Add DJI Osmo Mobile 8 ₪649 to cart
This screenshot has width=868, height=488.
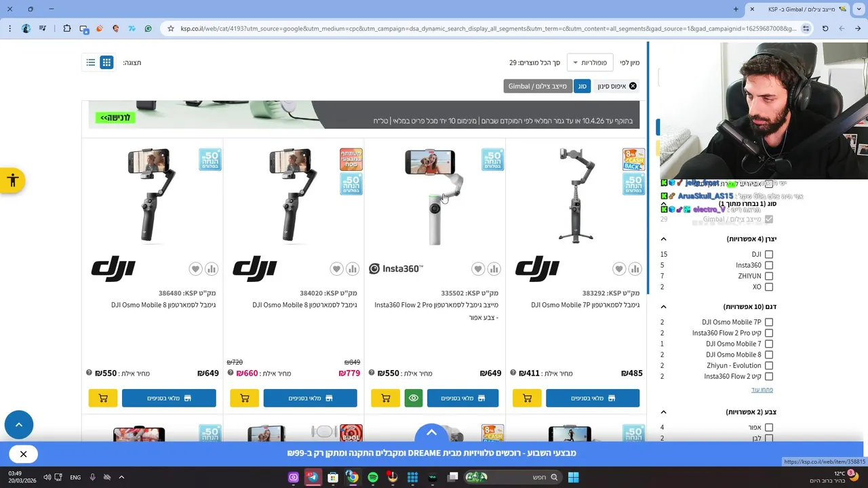point(103,398)
